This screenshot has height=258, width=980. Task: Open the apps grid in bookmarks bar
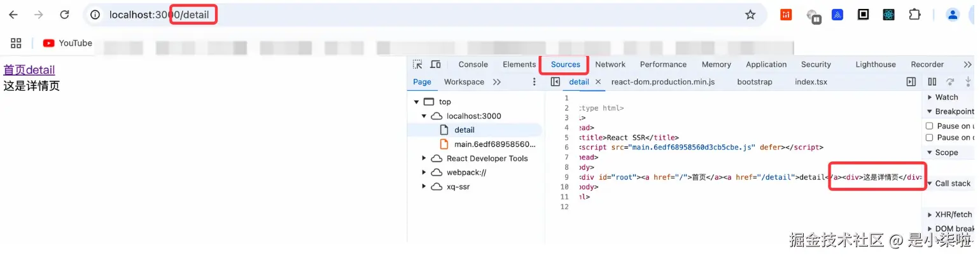tap(16, 43)
